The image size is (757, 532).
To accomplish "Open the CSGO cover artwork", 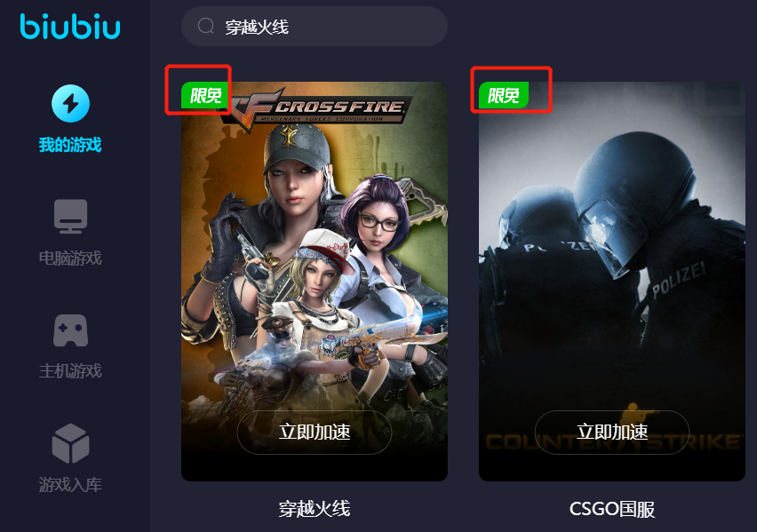I will coord(611,281).
